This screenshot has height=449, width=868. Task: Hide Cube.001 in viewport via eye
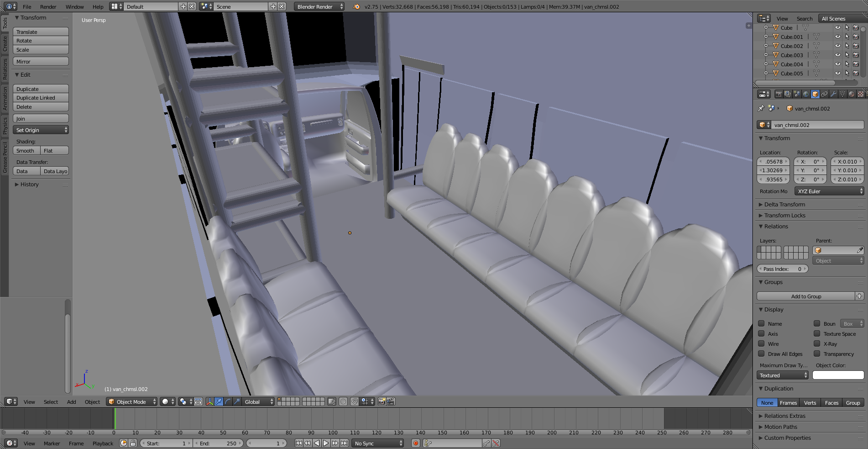(838, 37)
